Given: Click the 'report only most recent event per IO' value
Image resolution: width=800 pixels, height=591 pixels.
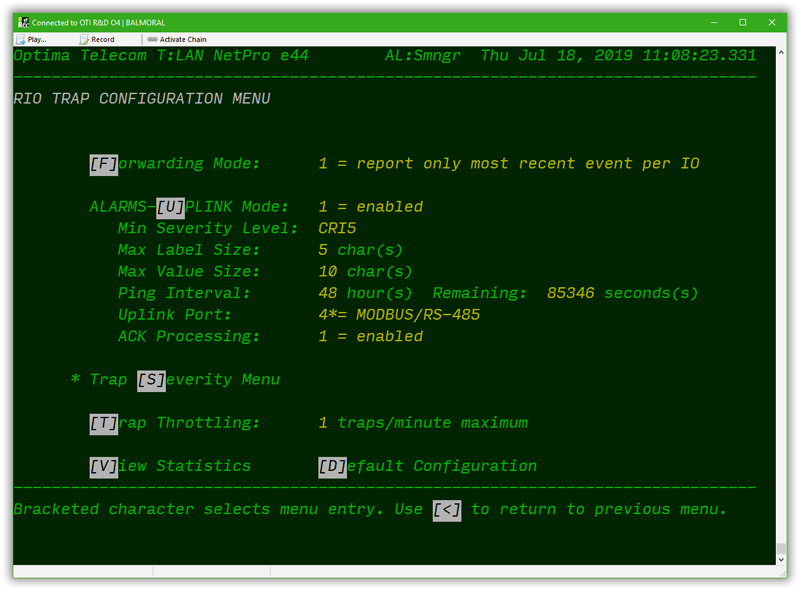Looking at the screenshot, I should [528, 164].
